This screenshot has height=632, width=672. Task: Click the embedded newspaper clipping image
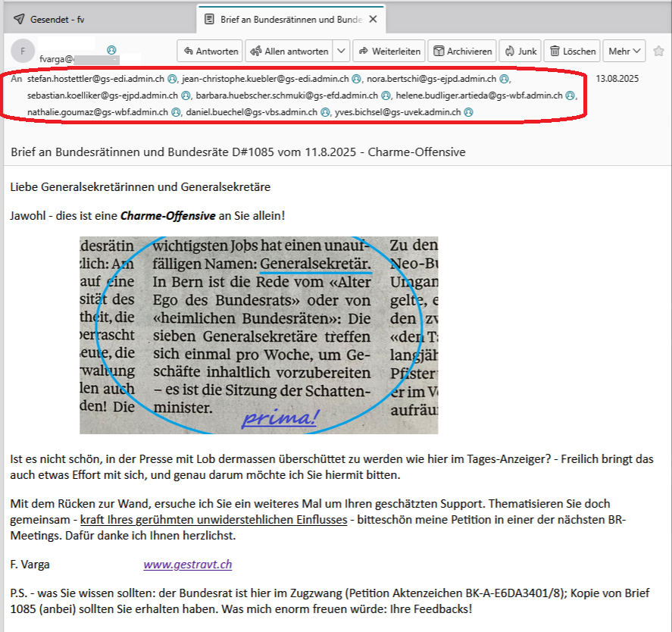[259, 333]
